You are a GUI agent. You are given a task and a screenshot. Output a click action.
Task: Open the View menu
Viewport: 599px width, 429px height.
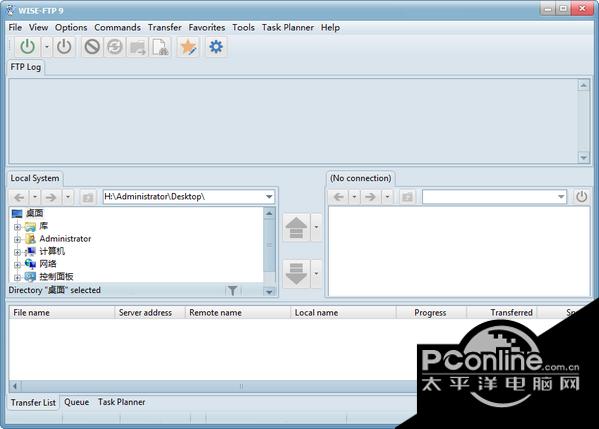[x=38, y=28]
